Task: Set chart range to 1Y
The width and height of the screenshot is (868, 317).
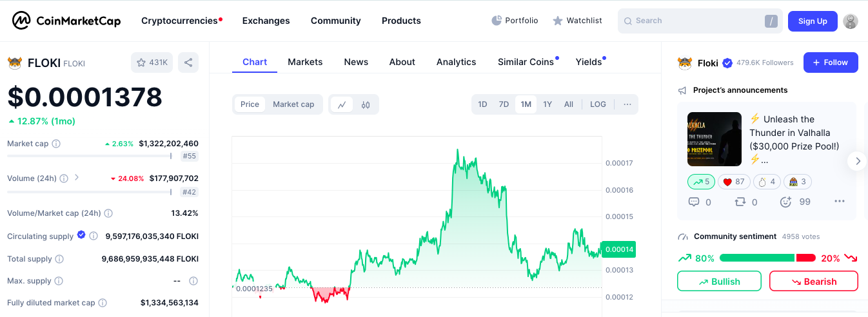Action: (x=547, y=104)
